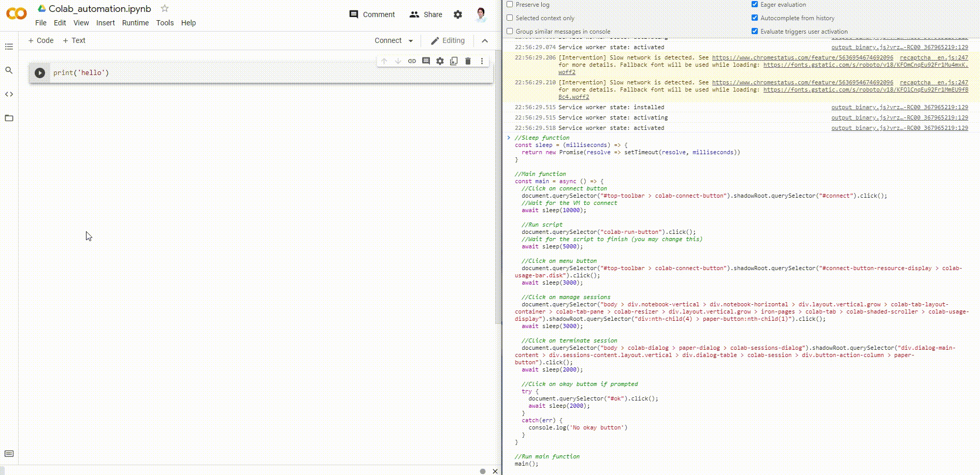Open the Tools menu
This screenshot has width=980, height=475.
point(165,23)
